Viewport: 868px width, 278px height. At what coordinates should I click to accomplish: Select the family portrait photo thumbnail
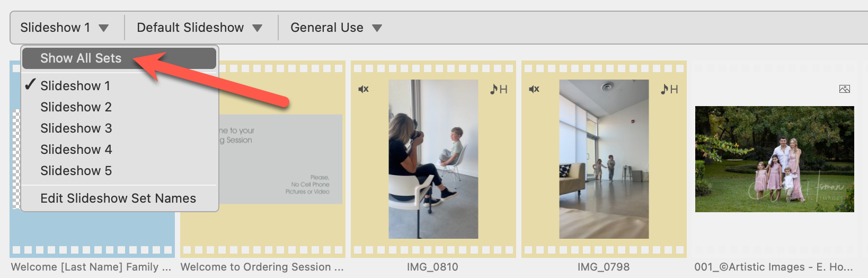point(775,159)
